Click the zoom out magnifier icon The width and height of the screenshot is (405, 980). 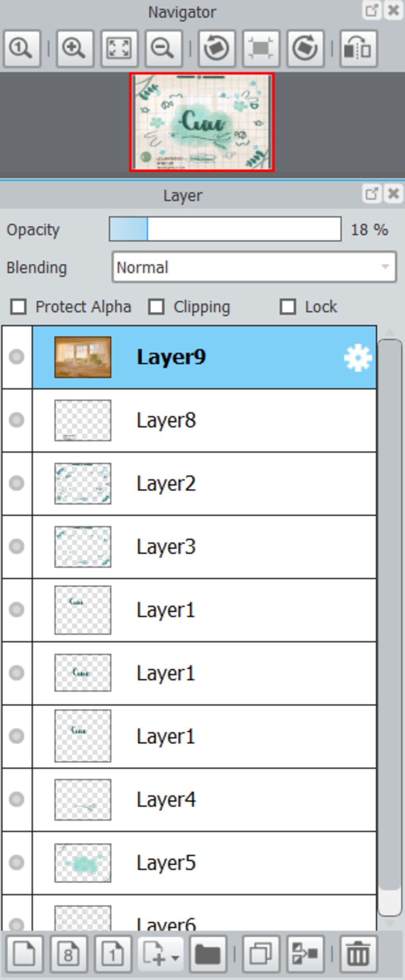point(163,49)
